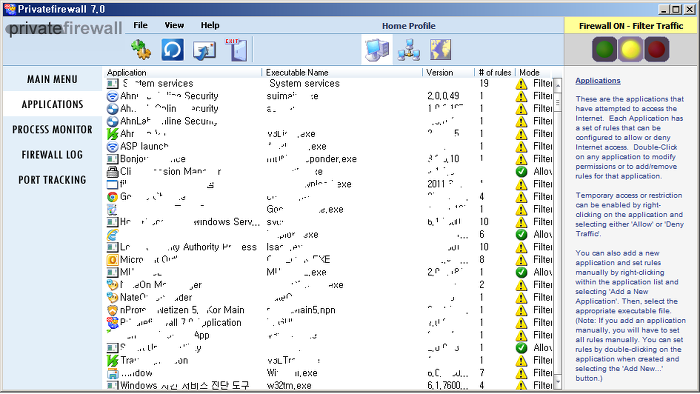This screenshot has height=394, width=700.
Task: Select the 'nain5.npn' executable cell
Action: [301, 310]
